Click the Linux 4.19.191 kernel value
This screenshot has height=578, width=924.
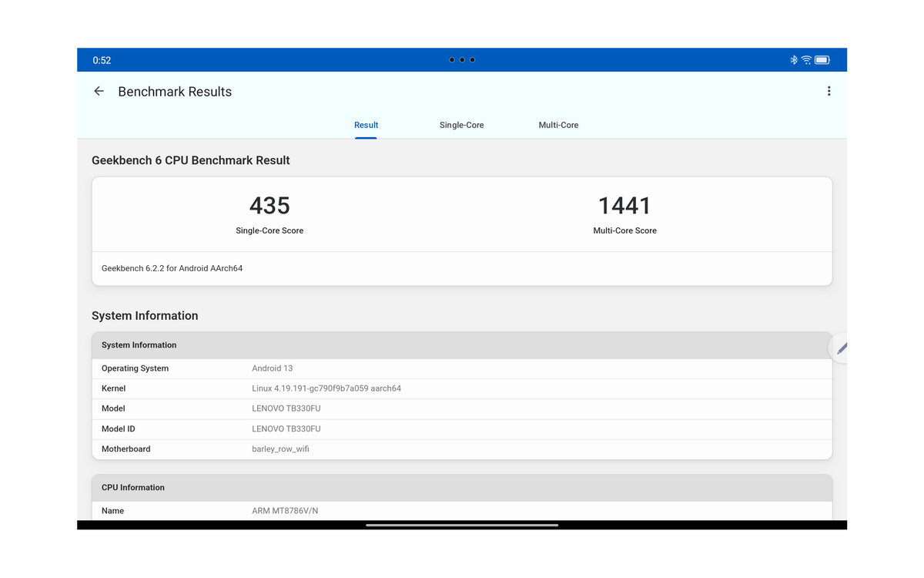point(326,388)
